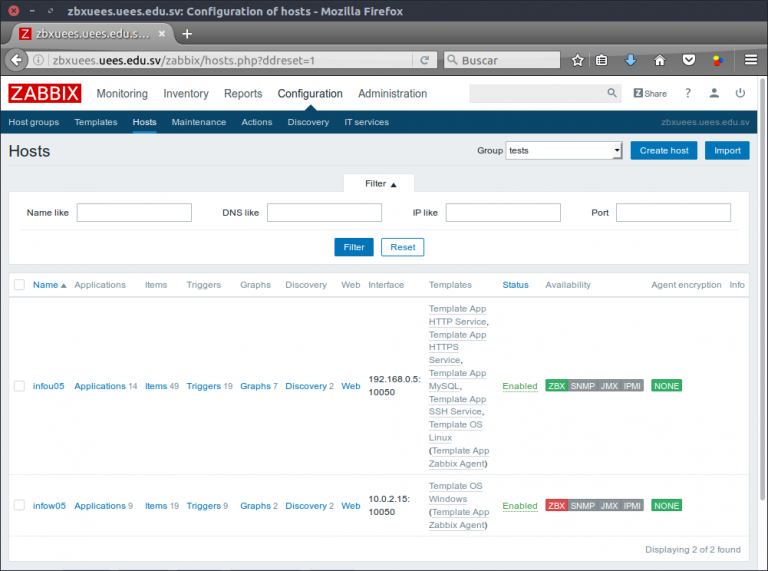Focus the IP like filter field

[x=503, y=213]
